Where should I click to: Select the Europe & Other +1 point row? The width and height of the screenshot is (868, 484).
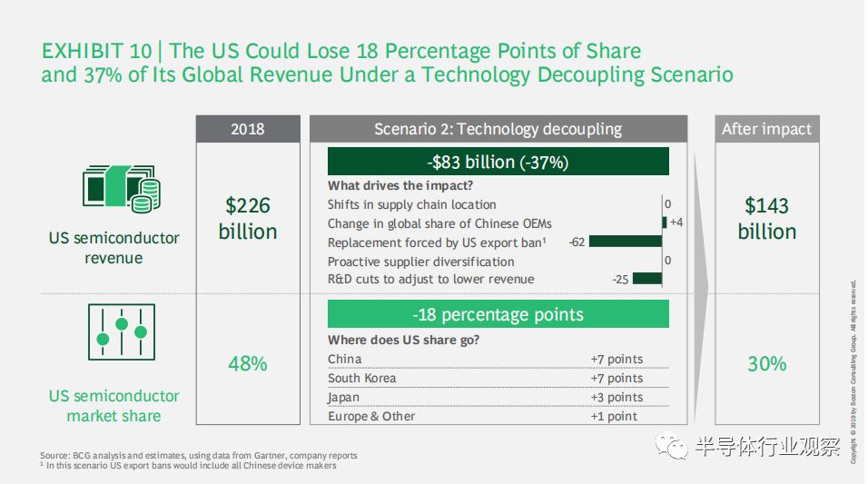pyautogui.click(x=498, y=416)
